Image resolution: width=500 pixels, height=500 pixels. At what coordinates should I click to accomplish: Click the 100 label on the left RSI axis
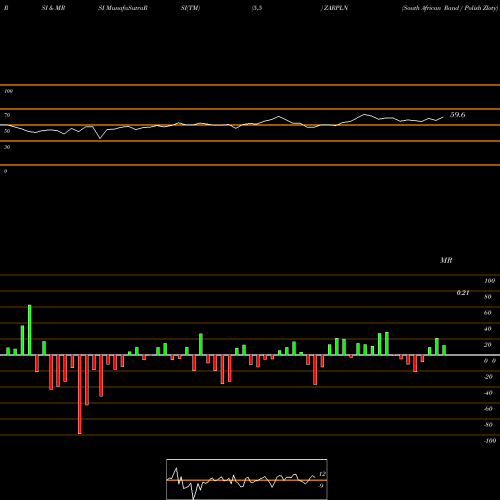click(x=8, y=91)
